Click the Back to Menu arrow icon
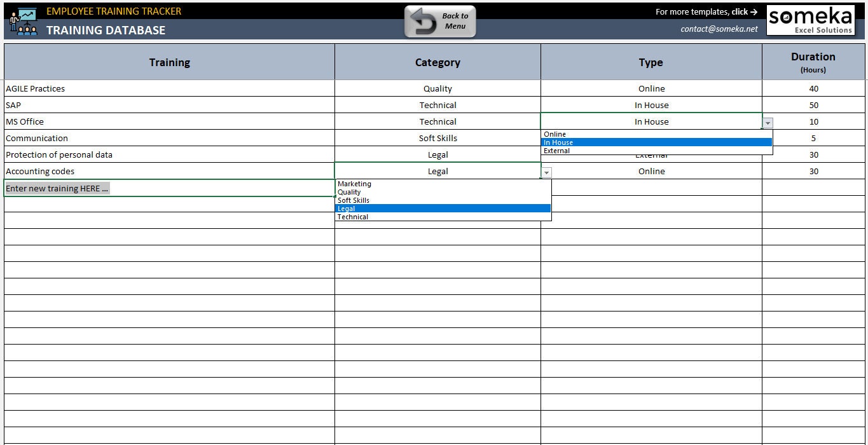This screenshot has height=445, width=868. click(x=424, y=21)
